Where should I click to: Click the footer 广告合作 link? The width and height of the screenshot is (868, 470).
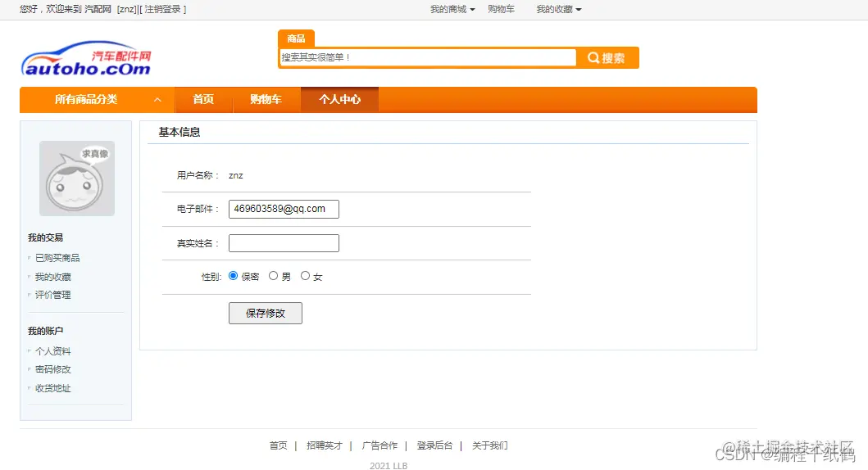pos(379,445)
